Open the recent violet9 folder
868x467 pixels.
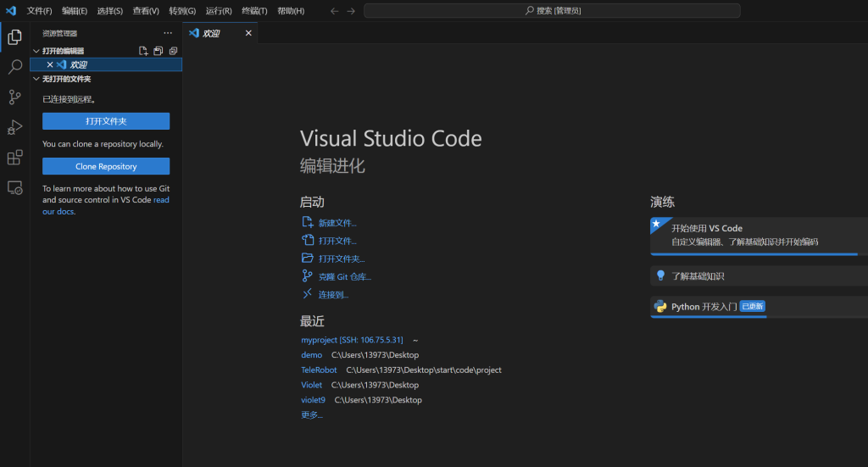click(314, 399)
